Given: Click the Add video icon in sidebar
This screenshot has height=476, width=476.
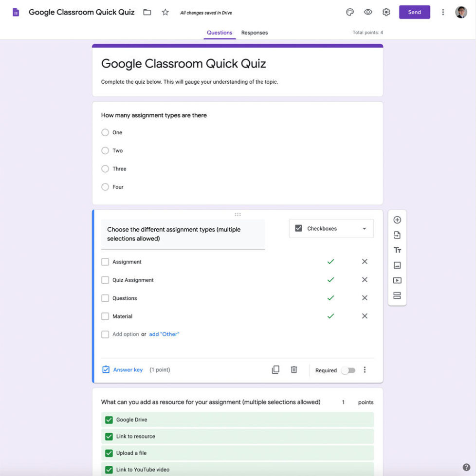Looking at the screenshot, I should pos(397,280).
